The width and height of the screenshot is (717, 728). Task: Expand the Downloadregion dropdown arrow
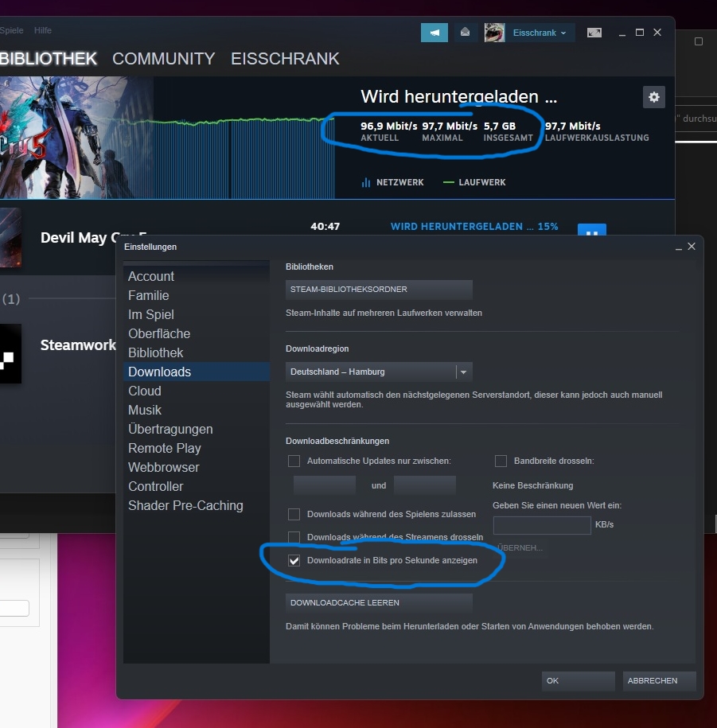coord(463,372)
